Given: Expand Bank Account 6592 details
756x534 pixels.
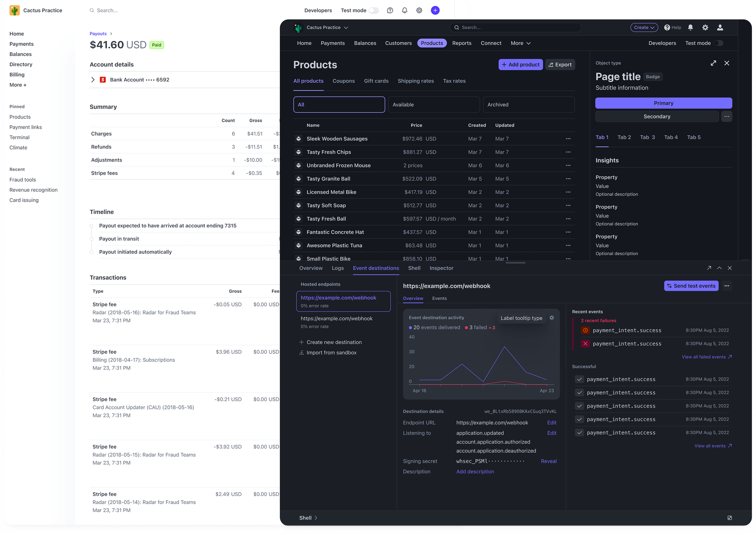Looking at the screenshot, I should (x=93, y=80).
